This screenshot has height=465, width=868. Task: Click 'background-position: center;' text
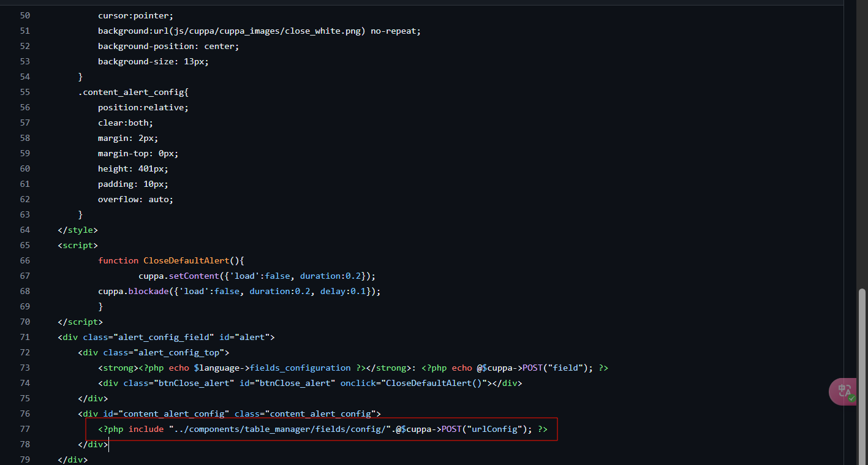tap(168, 46)
